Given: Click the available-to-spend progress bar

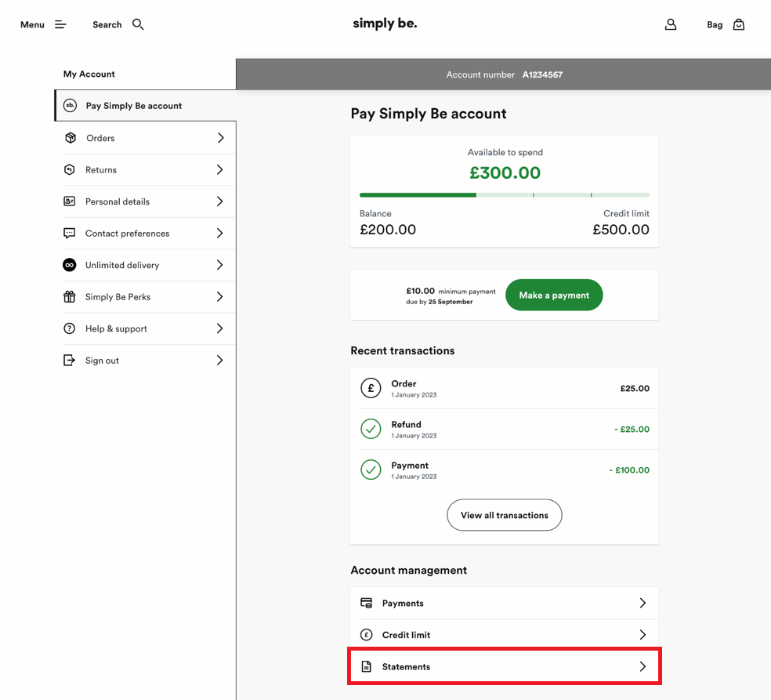Looking at the screenshot, I should 505,195.
